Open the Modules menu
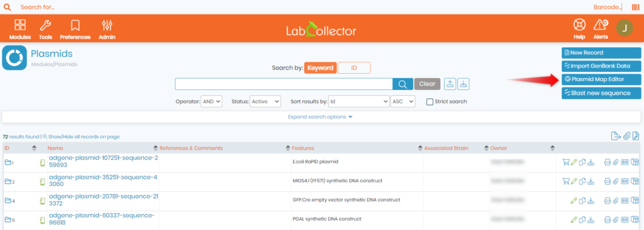Viewport: 644px width, 230px height. 19,29
